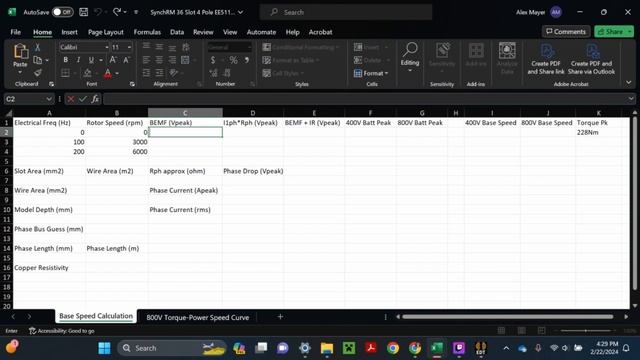Screen dimensions: 640x360
Task: Expand the Paste options arrow
Action: pyautogui.click(x=20, y=72)
